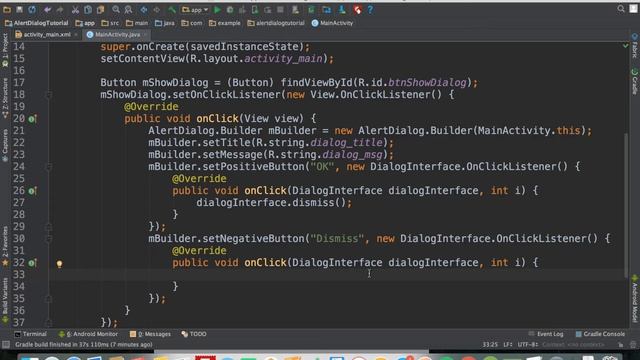Toggle tool window bars icon in status bar
The width and height of the screenshot is (640, 360).
6,345
